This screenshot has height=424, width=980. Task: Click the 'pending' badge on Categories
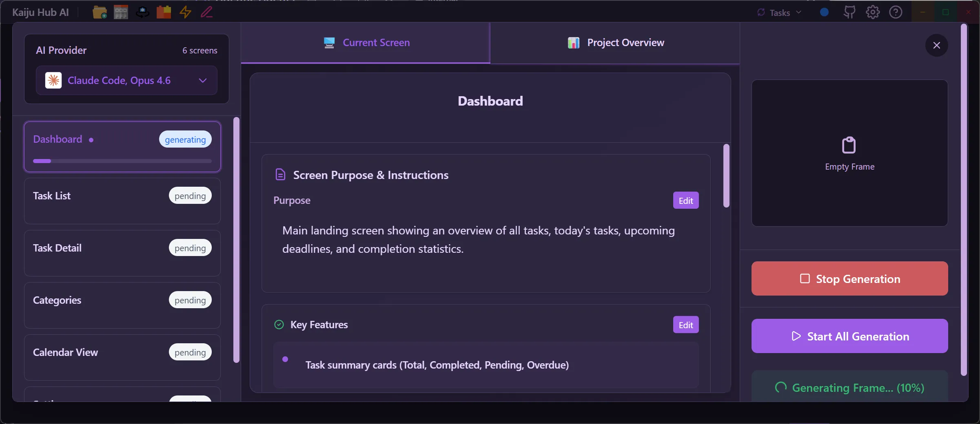click(x=190, y=300)
